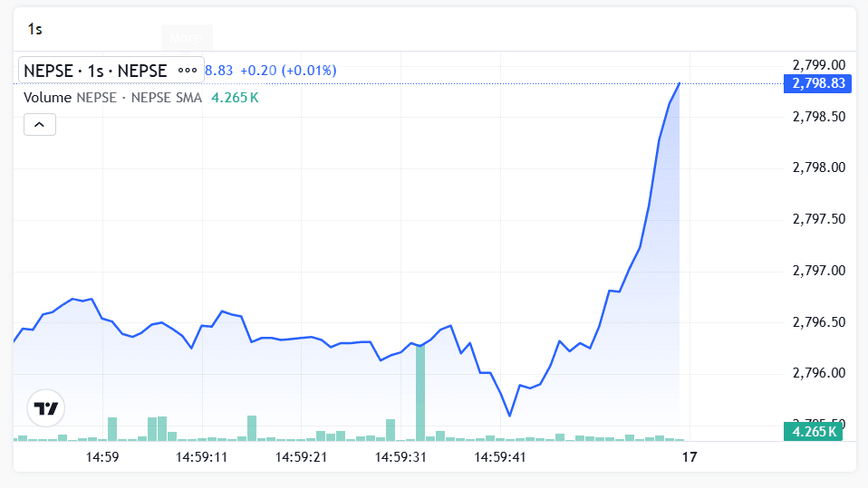Click the Volume NEPSE SMA indicator label
Image resolution: width=868 pixels, height=488 pixels.
click(112, 98)
